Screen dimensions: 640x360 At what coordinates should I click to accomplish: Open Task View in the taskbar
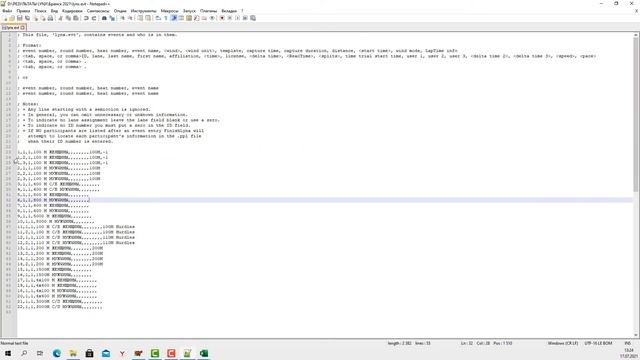click(x=40, y=353)
